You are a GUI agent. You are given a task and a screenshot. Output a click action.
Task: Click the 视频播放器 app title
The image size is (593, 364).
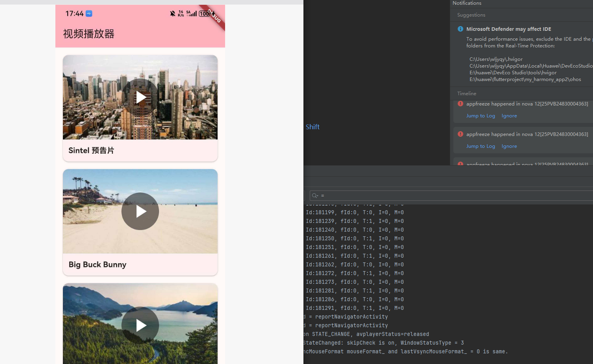89,34
